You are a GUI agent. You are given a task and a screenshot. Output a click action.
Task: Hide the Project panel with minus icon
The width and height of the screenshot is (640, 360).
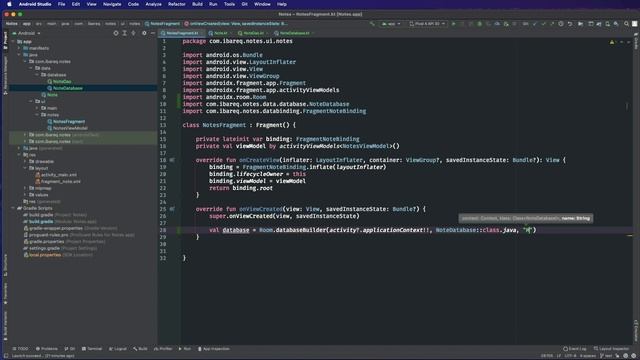click(x=153, y=33)
